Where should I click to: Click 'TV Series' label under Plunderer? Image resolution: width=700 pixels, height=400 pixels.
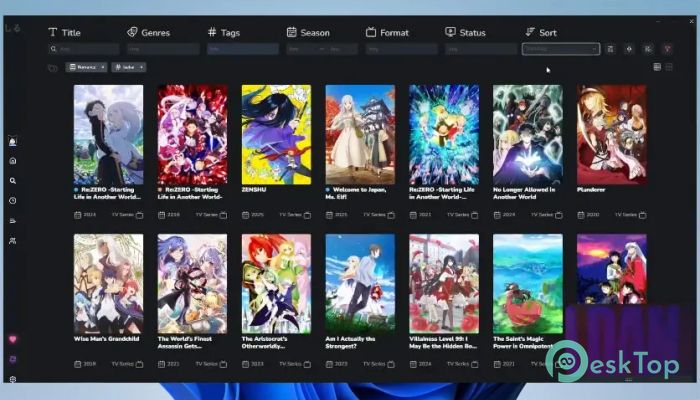tap(625, 215)
